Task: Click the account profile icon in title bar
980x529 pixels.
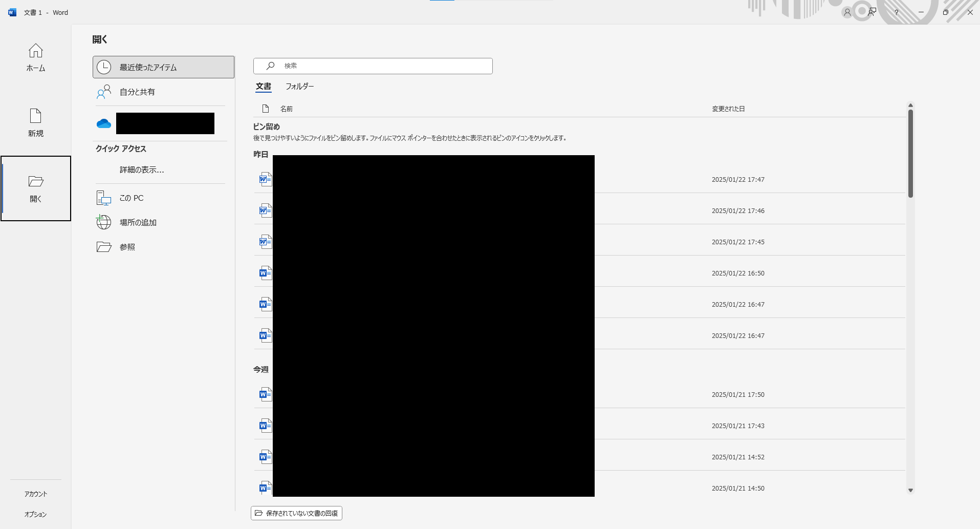Action: (847, 12)
